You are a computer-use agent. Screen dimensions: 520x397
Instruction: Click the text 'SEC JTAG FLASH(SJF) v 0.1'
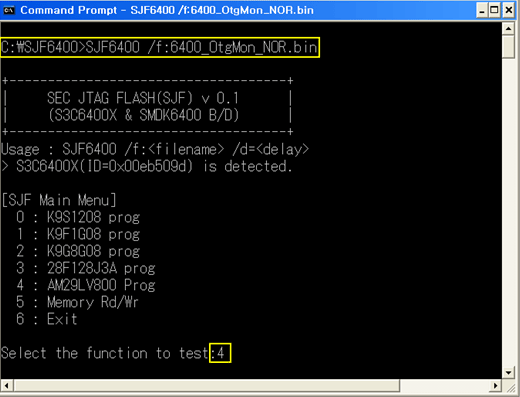click(143, 98)
